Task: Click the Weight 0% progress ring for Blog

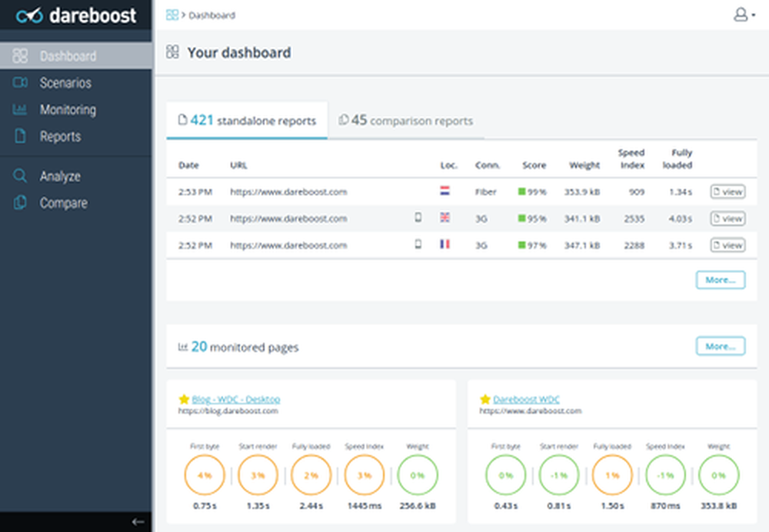Action: (417, 475)
